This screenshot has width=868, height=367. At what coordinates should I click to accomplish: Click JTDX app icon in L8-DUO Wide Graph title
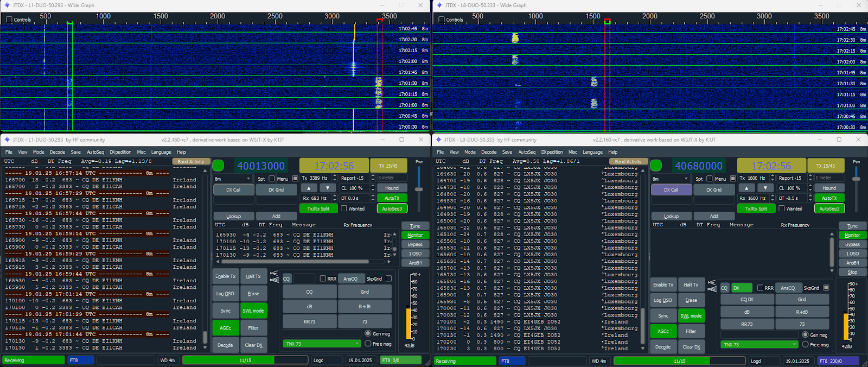[439, 5]
